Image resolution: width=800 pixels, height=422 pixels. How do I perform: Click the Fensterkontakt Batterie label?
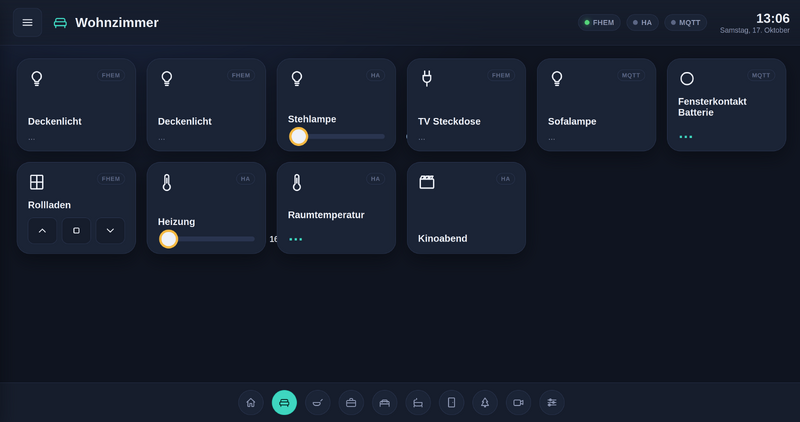pos(712,107)
